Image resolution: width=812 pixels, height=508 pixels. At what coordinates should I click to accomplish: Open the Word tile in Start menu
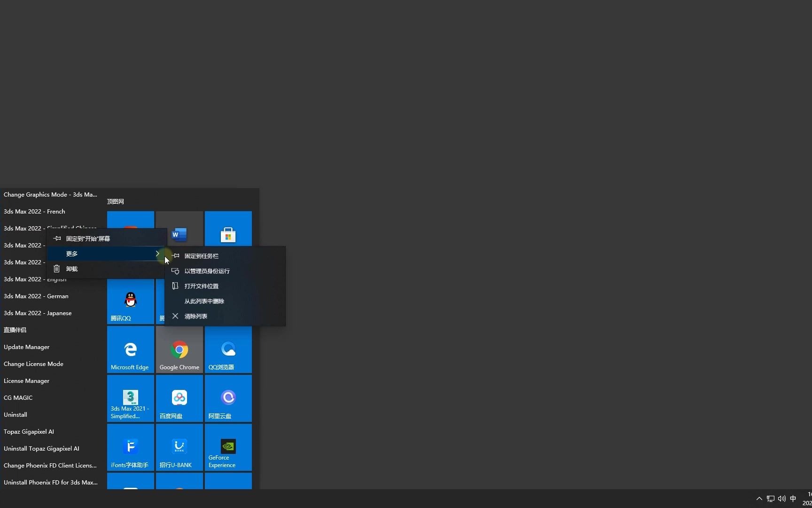tap(180, 229)
